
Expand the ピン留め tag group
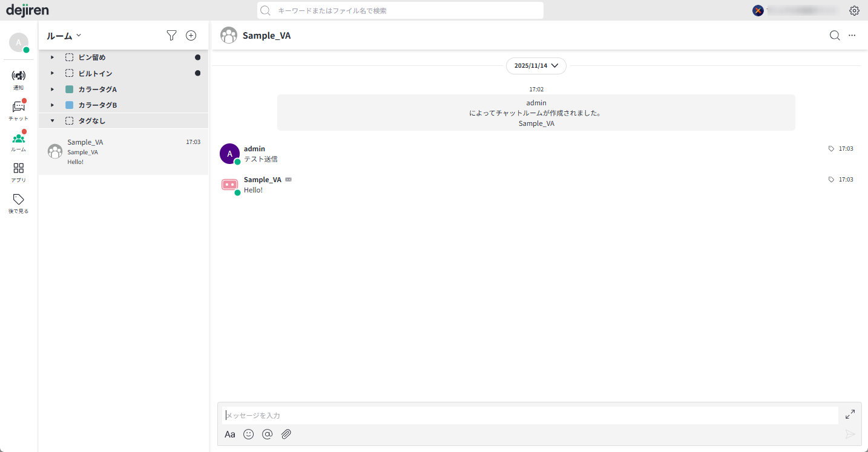(x=52, y=57)
